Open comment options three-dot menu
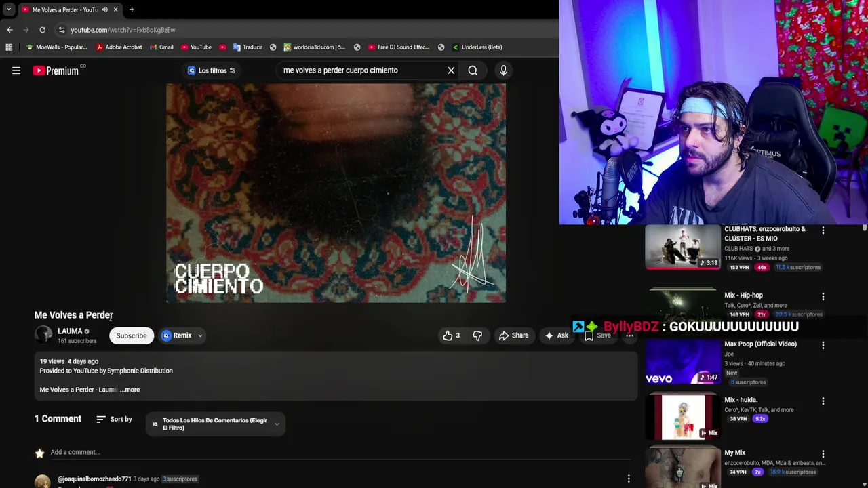This screenshot has height=488, width=868. coord(629,479)
